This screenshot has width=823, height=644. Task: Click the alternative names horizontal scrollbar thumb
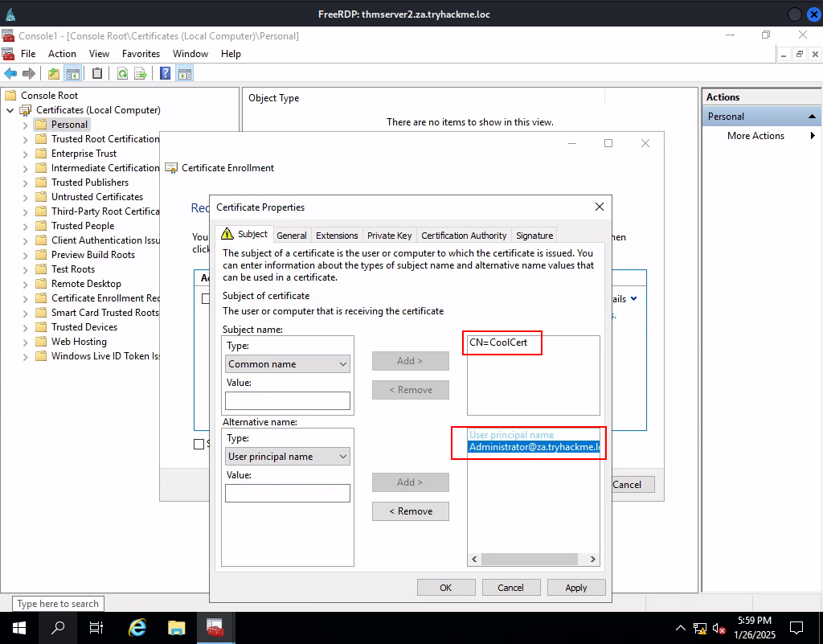(529, 559)
